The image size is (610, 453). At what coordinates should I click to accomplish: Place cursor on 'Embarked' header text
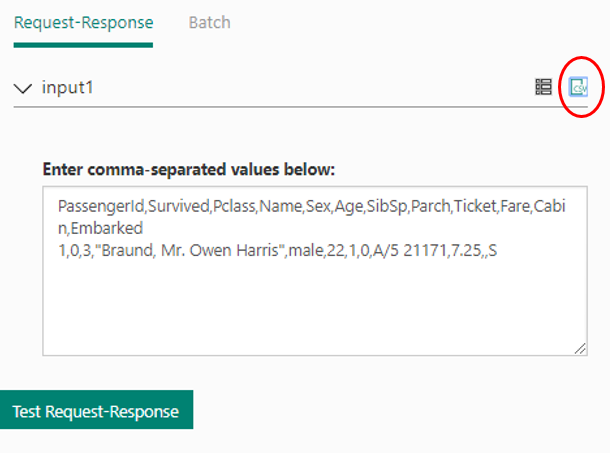pos(110,227)
